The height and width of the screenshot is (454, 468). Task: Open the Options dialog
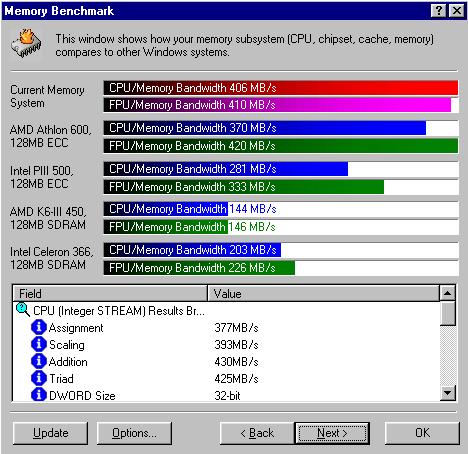click(134, 433)
